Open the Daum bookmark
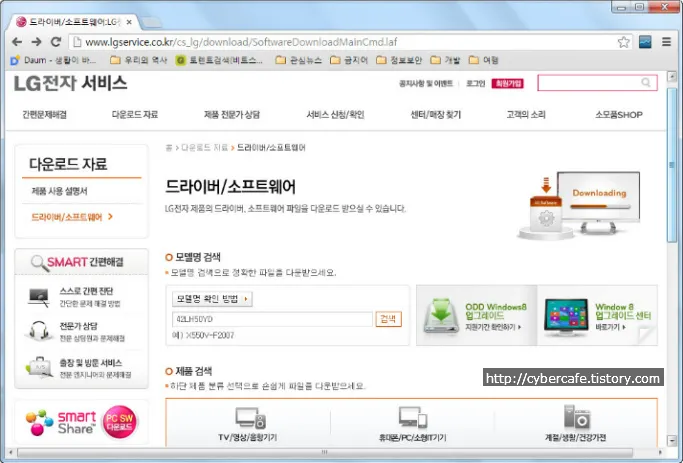Viewport: 683px width, 463px height. tap(53, 60)
